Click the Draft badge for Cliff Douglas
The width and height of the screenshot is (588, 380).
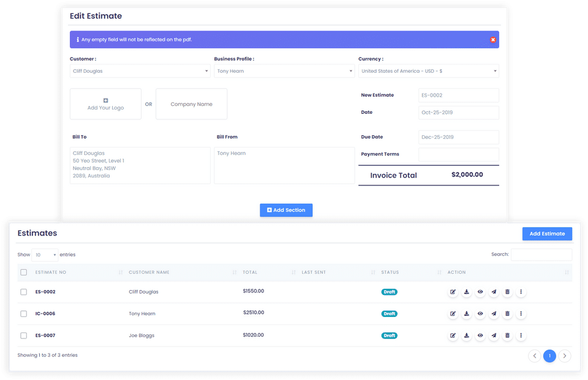[x=390, y=292]
